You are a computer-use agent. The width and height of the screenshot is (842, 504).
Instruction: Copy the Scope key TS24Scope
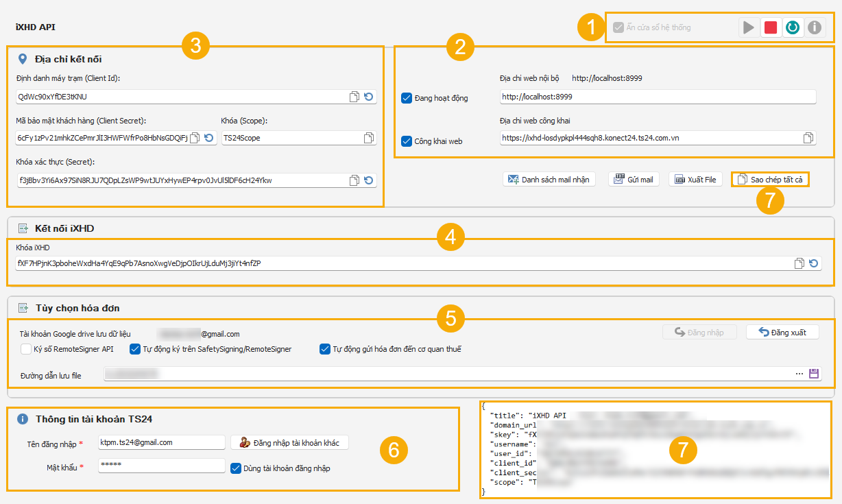[x=369, y=138]
